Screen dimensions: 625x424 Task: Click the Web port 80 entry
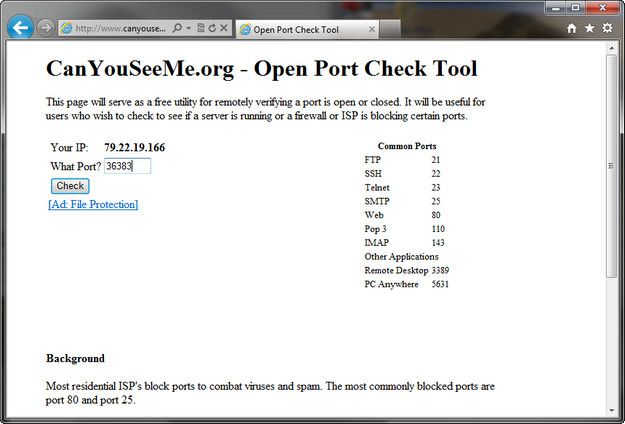[402, 215]
